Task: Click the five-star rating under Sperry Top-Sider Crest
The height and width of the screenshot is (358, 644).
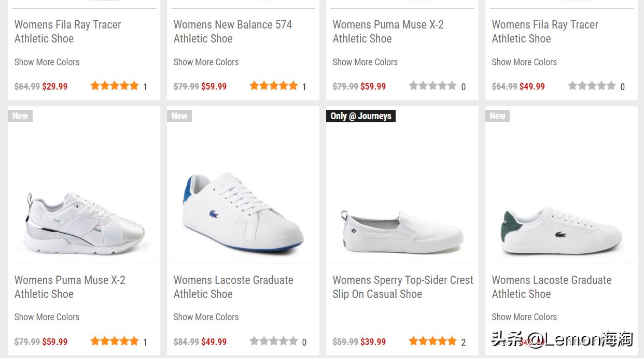Action: tap(432, 341)
